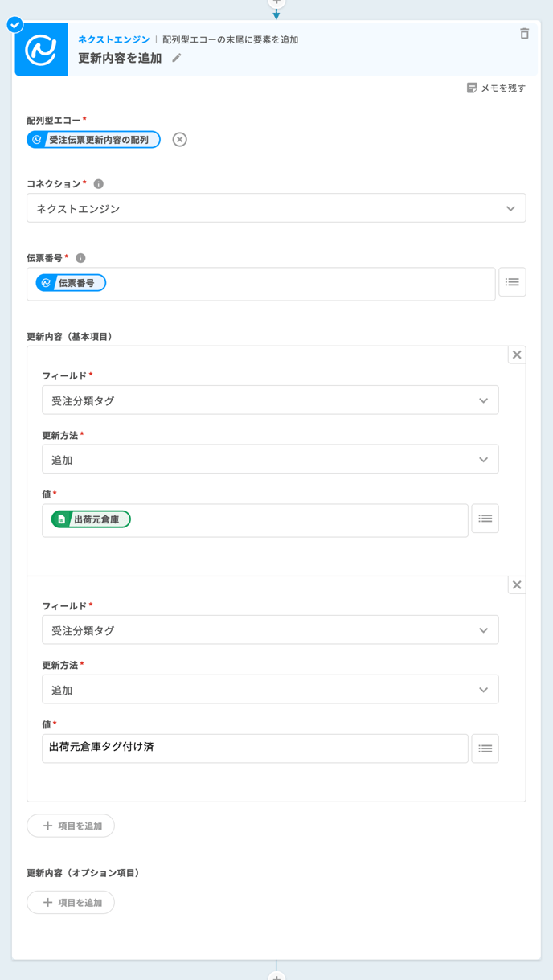Viewport: 553px width, 980px height.
Task: Delete the first 基本項目 entry with X
Action: 517,355
